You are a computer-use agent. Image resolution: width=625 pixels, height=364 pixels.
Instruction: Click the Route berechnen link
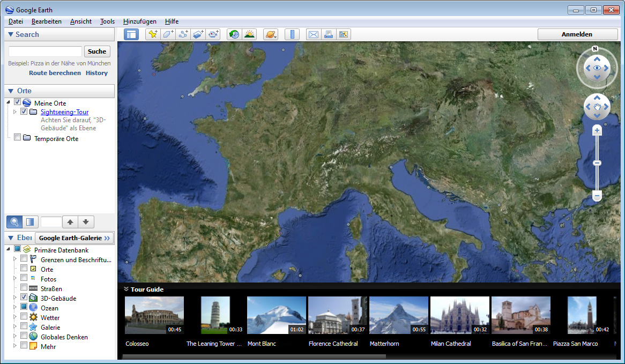point(55,73)
